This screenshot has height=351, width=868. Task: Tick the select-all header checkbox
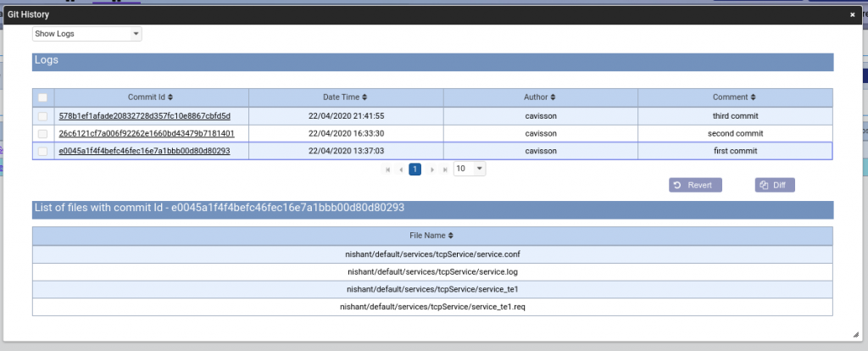coord(42,97)
